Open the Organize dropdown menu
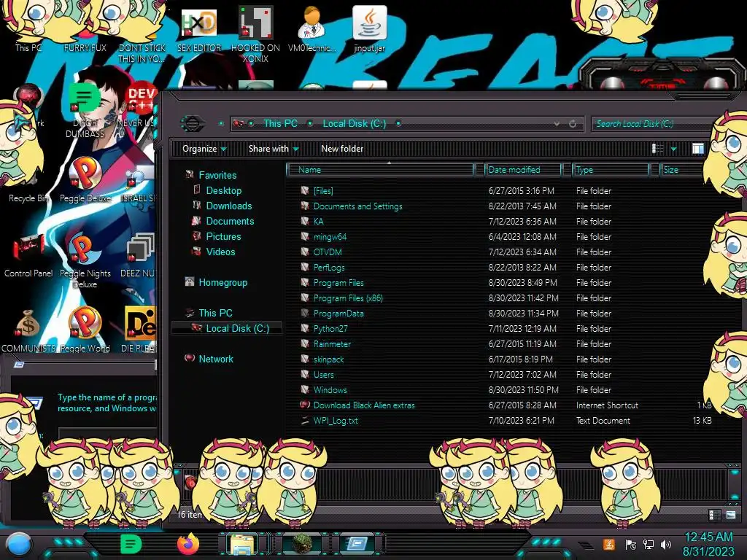 [204, 149]
